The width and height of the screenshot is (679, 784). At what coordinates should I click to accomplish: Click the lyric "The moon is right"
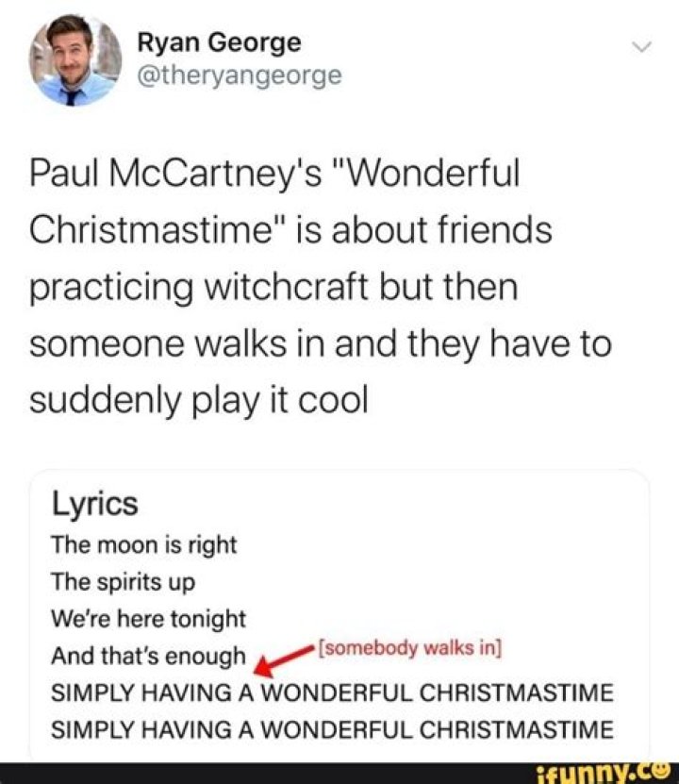pos(143,544)
